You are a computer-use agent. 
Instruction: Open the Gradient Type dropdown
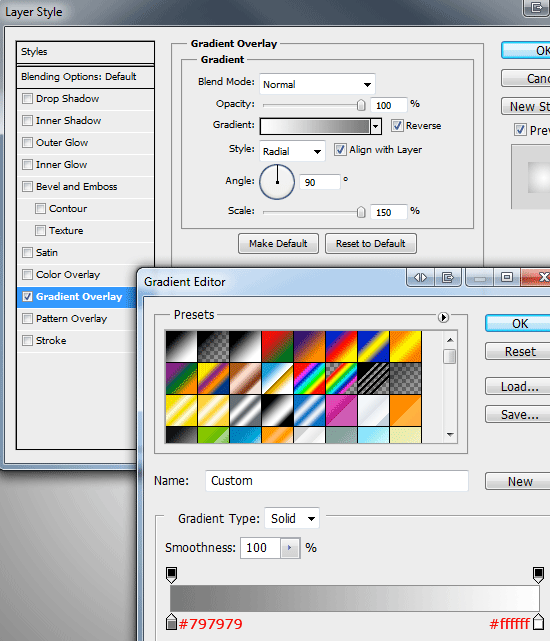[x=292, y=519]
